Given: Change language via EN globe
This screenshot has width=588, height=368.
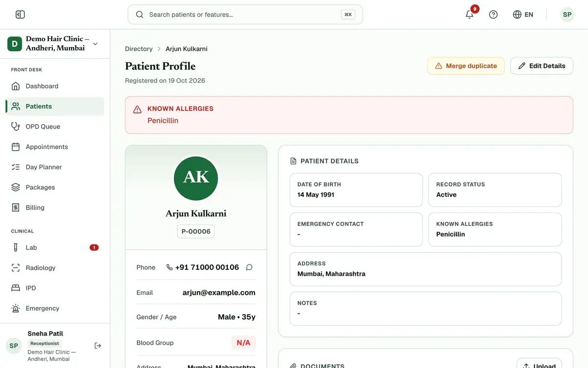Looking at the screenshot, I should [523, 15].
